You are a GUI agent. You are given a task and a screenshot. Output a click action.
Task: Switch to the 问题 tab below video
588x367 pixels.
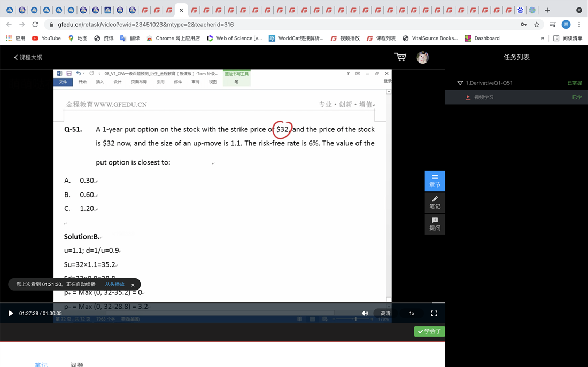(x=76, y=364)
